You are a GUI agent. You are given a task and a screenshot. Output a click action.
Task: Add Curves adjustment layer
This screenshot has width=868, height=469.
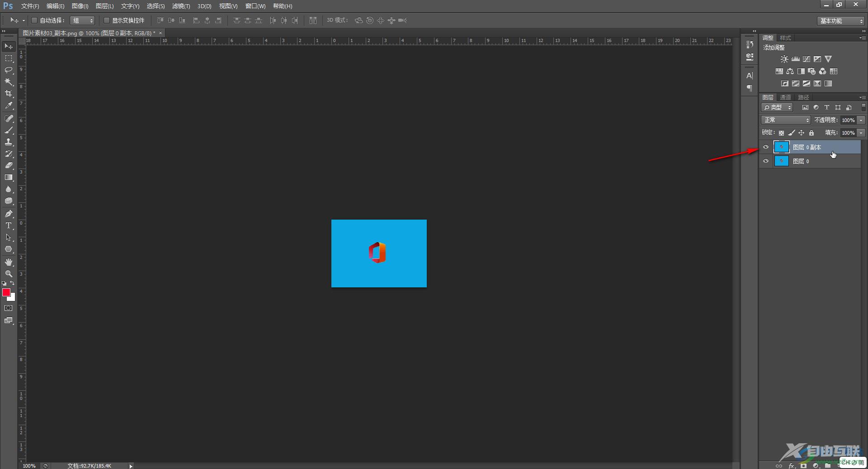pos(806,59)
